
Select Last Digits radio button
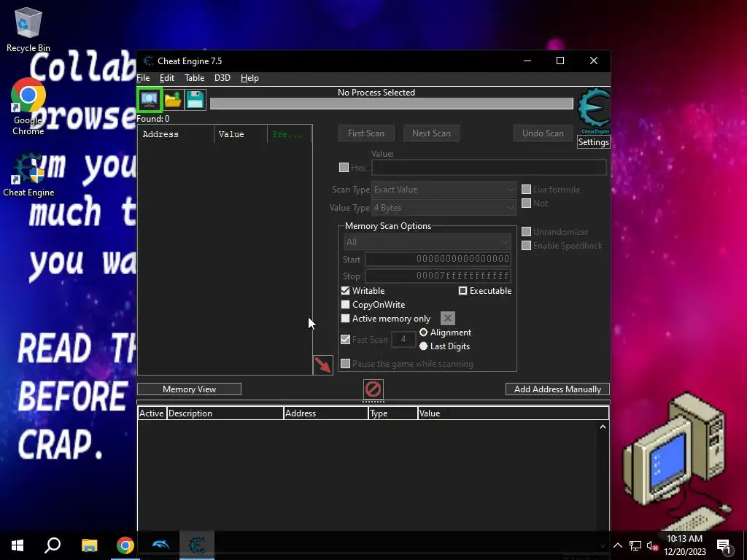(x=423, y=346)
